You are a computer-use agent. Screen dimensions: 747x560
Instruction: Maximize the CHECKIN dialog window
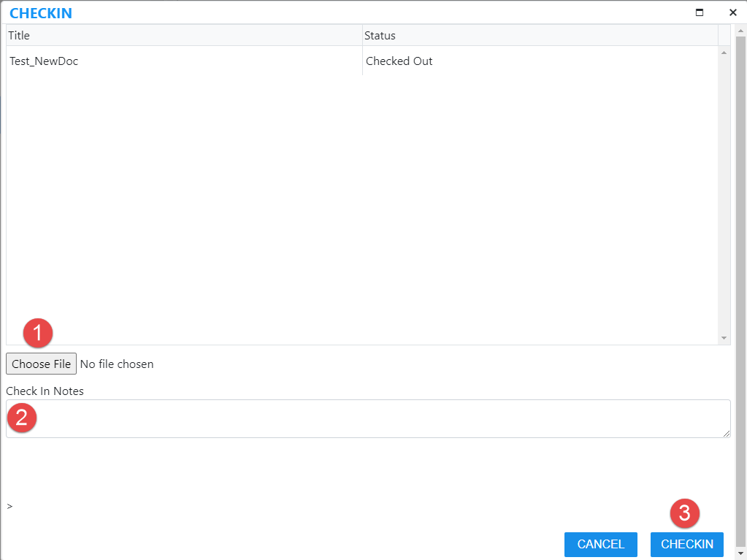pos(700,12)
